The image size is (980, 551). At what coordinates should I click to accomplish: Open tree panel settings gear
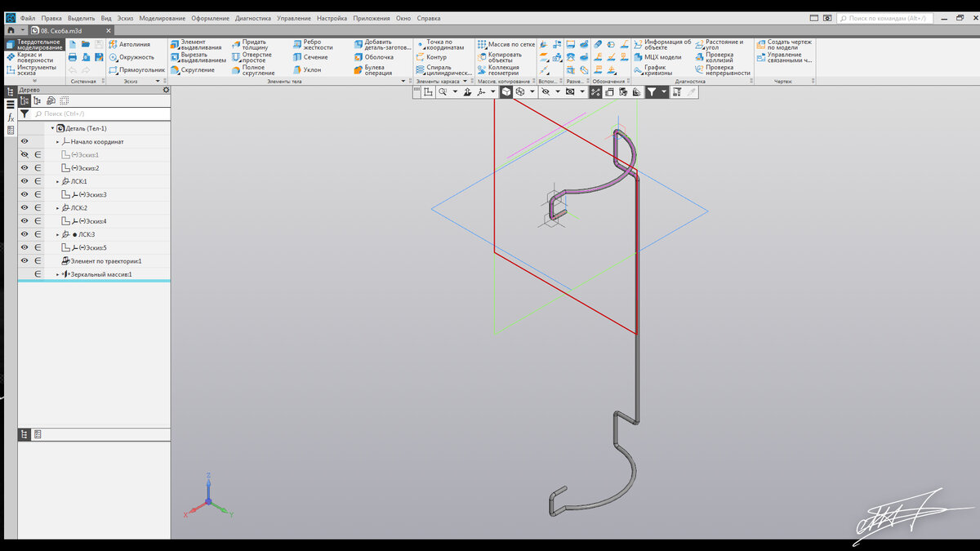pos(166,90)
